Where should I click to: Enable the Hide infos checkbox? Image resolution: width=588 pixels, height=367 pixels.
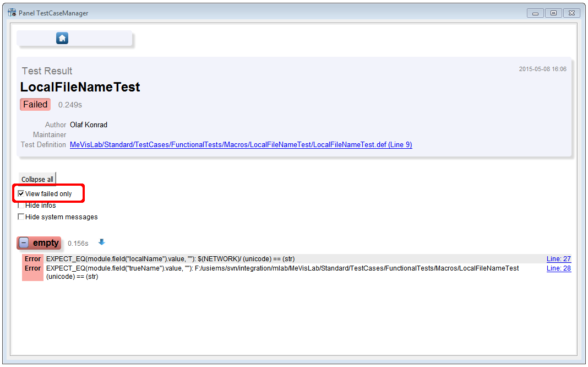pos(21,206)
